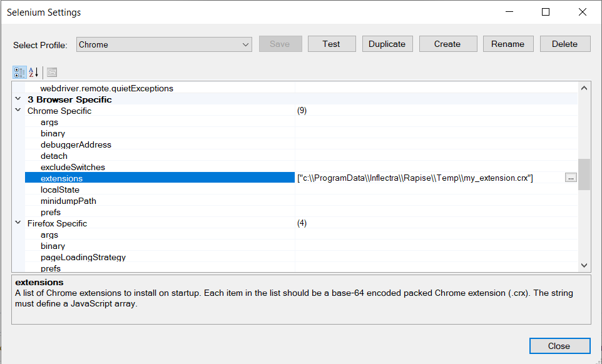Switch property grid to Categorized view
The image size is (602, 364).
pyautogui.click(x=19, y=72)
